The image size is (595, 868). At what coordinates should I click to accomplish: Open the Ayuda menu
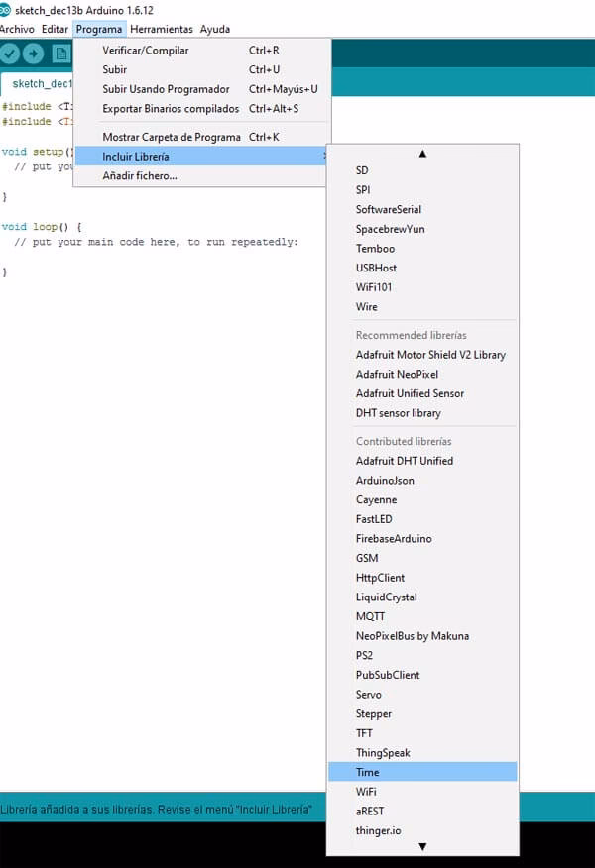pyautogui.click(x=214, y=29)
